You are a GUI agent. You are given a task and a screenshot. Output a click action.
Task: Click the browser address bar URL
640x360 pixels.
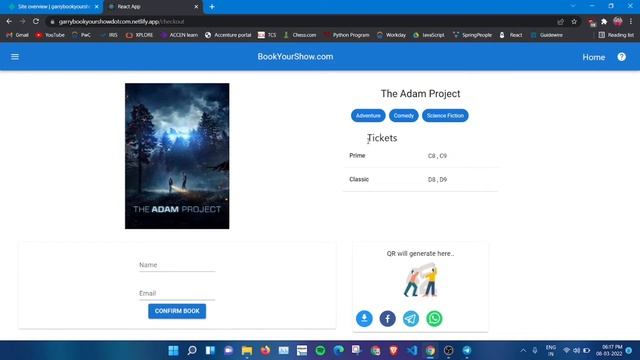point(121,22)
